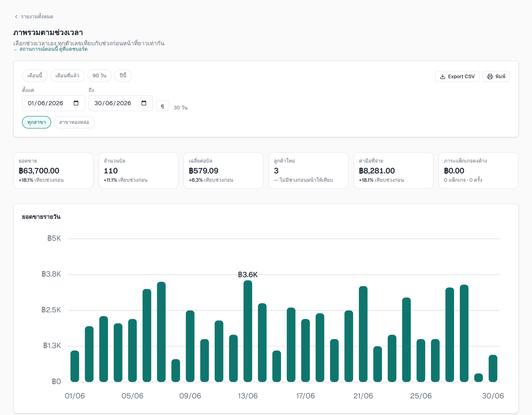Click the chart bar for 01/06
532x415 pixels.
[x=75, y=366]
